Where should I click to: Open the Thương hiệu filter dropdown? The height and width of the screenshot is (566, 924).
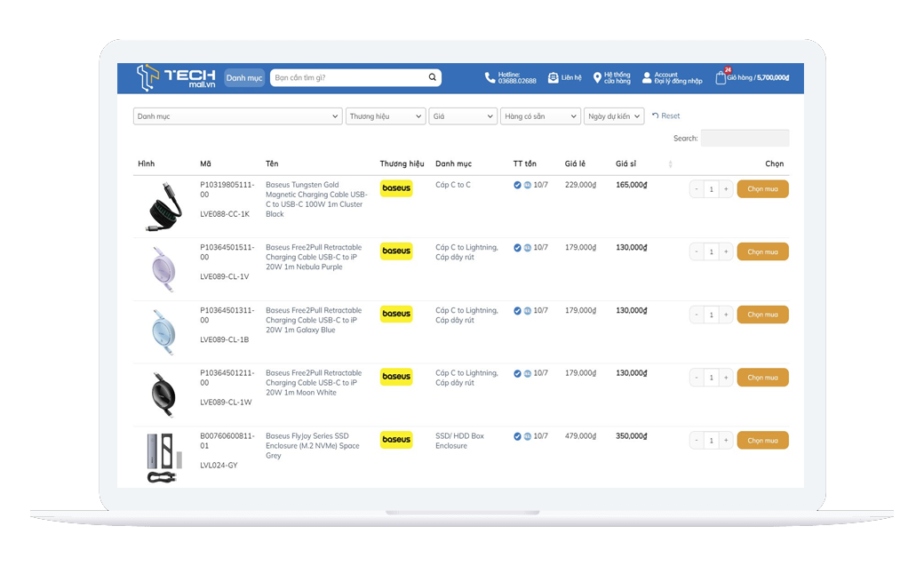386,116
